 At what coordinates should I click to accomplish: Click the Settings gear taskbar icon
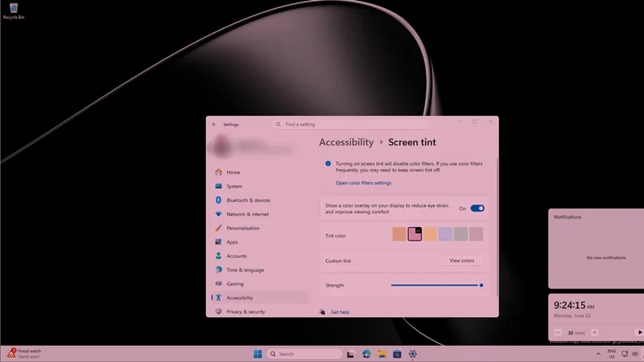413,354
